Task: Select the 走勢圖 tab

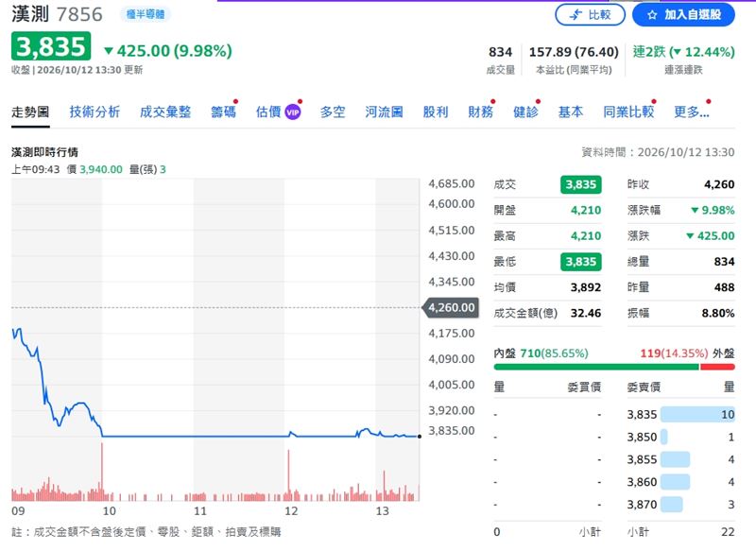Action: pos(30,112)
